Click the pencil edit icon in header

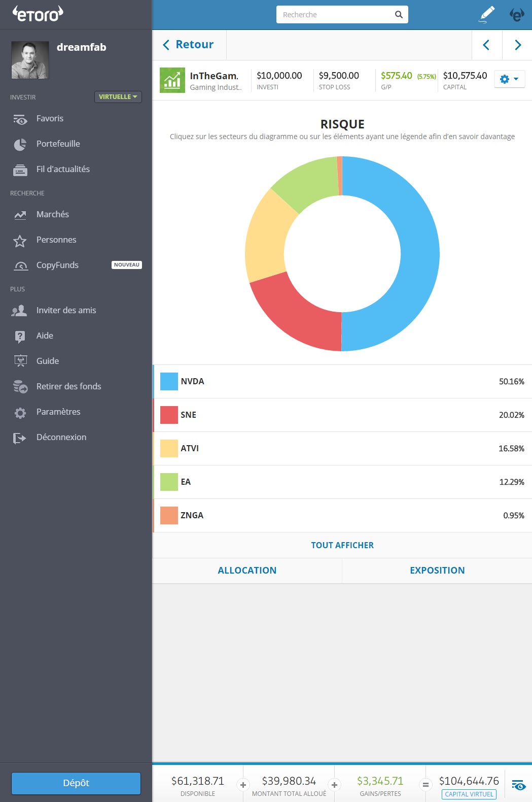[x=487, y=14]
